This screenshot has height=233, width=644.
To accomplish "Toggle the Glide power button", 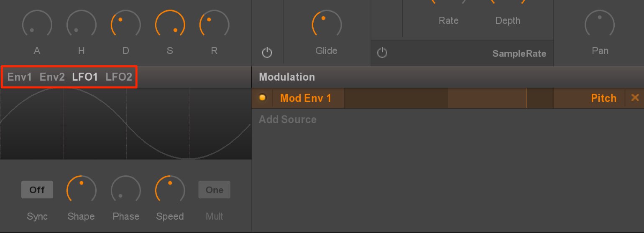I will 267,53.
